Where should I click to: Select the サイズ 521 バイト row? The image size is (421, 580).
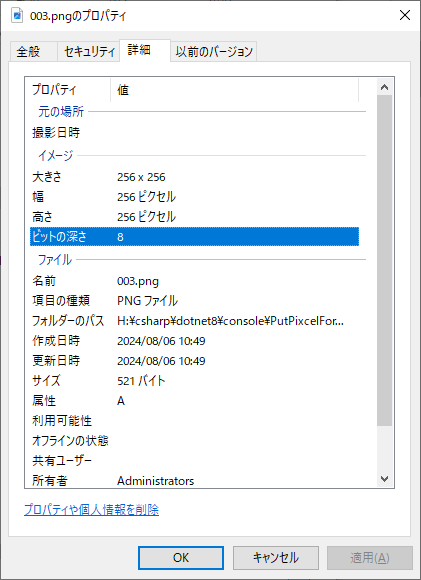point(194,381)
